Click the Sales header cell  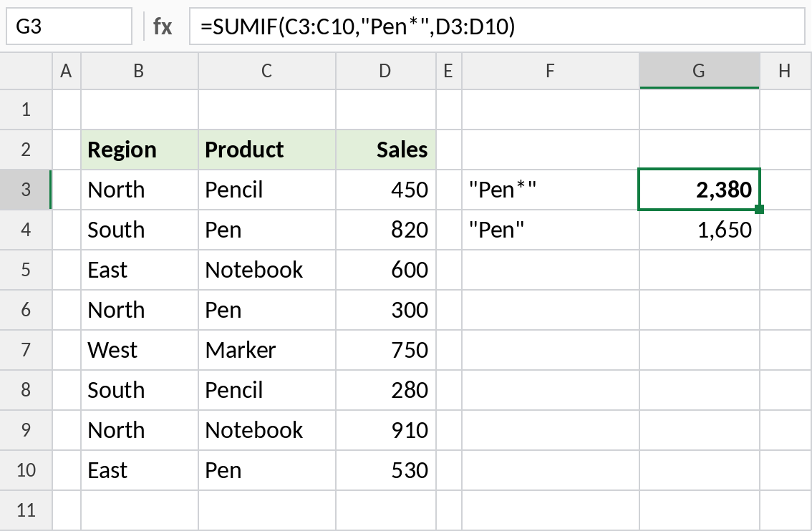386,150
